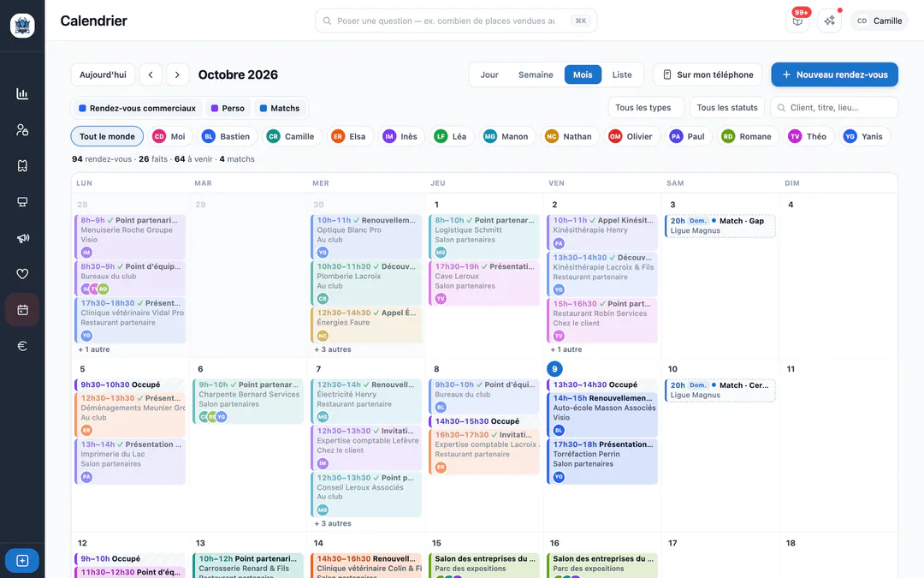
Task: Filter calendar by Elsa
Action: point(349,136)
